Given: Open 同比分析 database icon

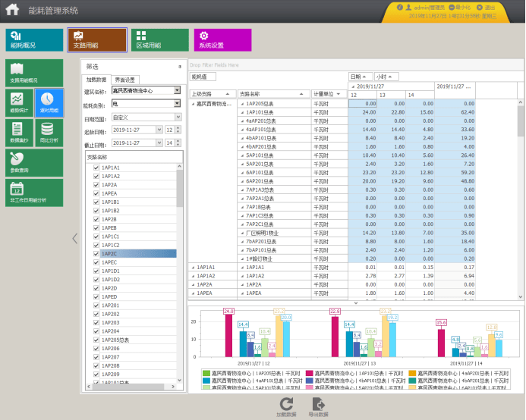Looking at the screenshot, I should [49, 133].
